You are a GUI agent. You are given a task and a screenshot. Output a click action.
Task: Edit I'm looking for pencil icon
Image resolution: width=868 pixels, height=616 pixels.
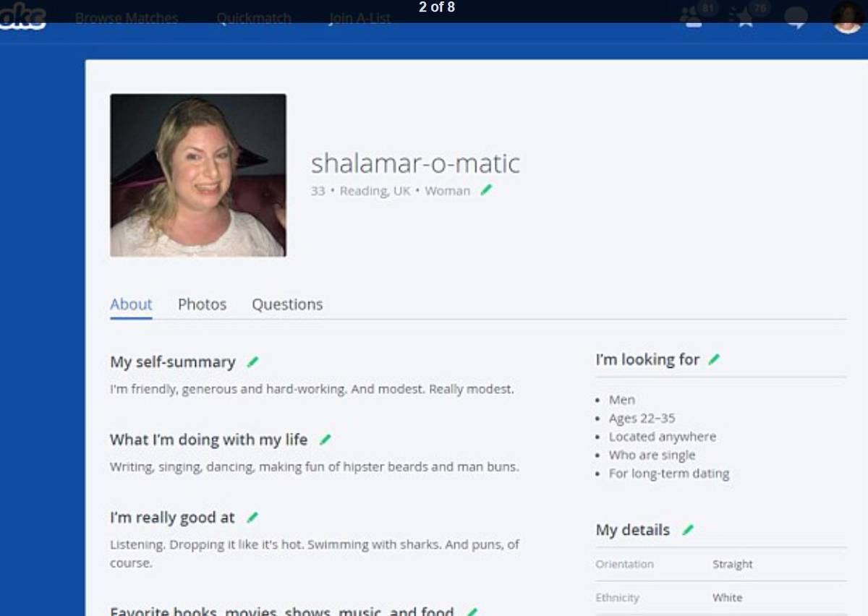pyautogui.click(x=714, y=359)
